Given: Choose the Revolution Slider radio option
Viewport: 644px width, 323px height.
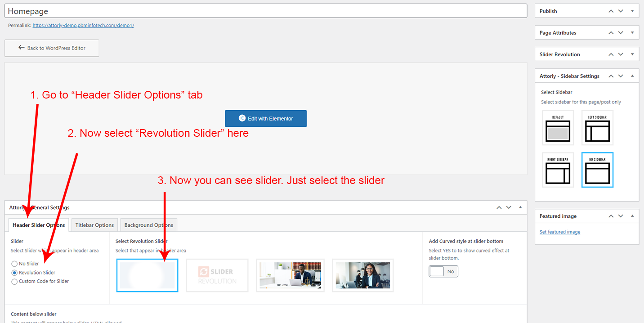Looking at the screenshot, I should [14, 273].
